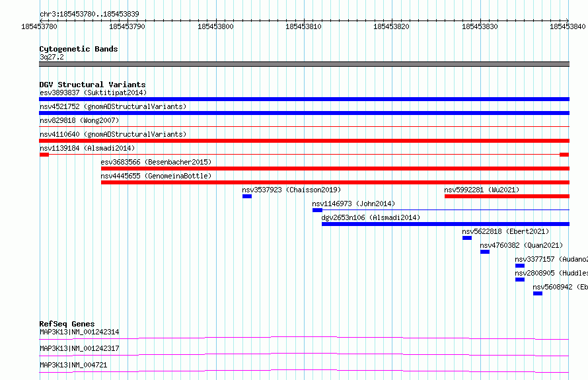Viewport: 588px width, 380px height.
Task: Open the nsv5608942 variant label
Action: coord(560,287)
